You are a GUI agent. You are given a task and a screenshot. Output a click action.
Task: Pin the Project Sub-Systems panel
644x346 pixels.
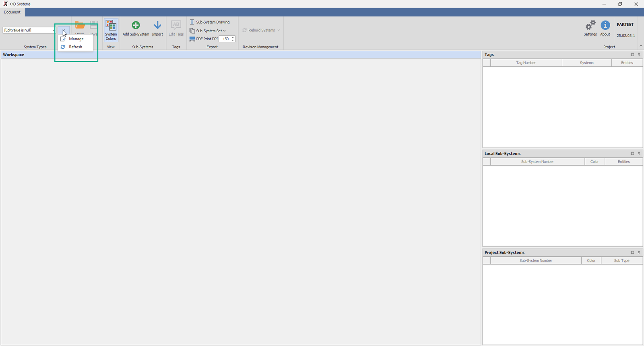click(639, 253)
